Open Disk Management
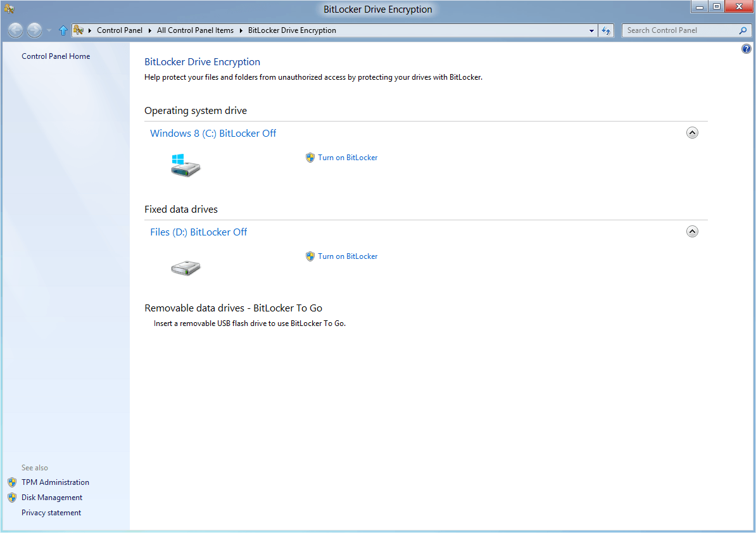Image resolution: width=756 pixels, height=533 pixels. (x=52, y=498)
